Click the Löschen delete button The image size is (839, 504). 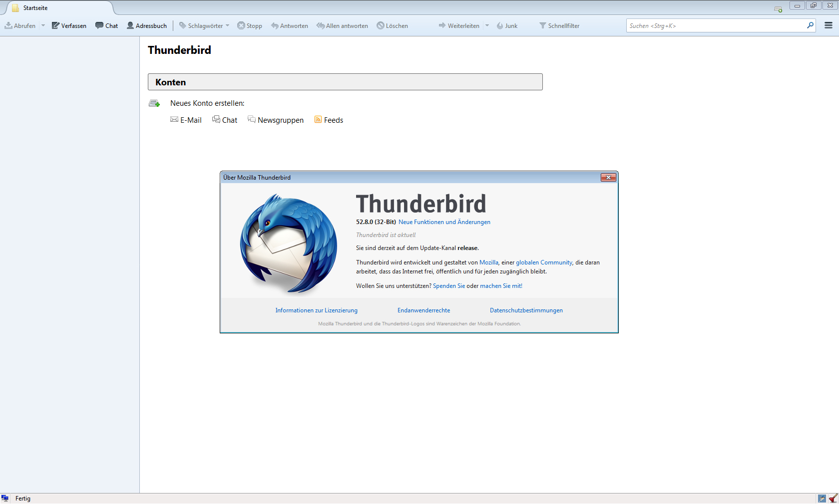pos(393,26)
